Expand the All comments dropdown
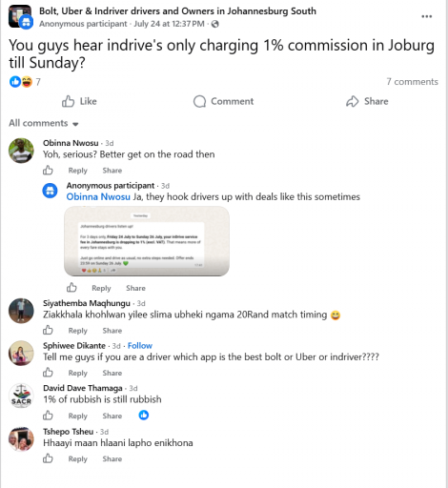 click(44, 123)
